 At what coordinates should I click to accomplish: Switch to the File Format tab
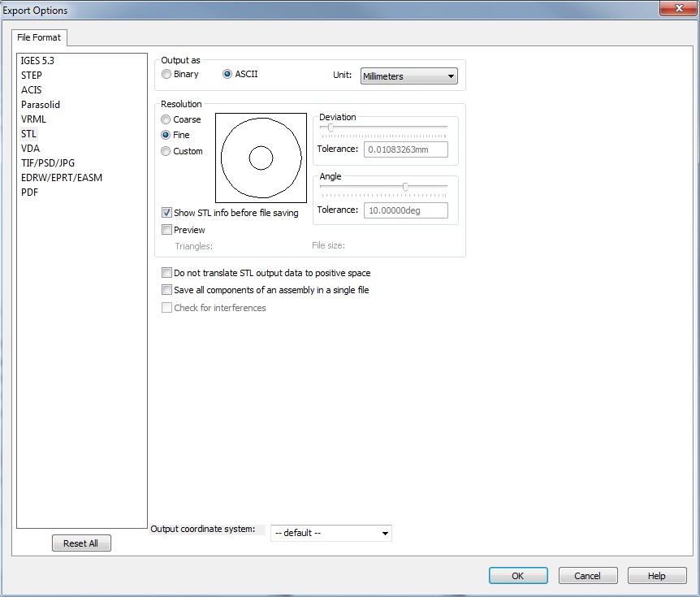pos(39,37)
